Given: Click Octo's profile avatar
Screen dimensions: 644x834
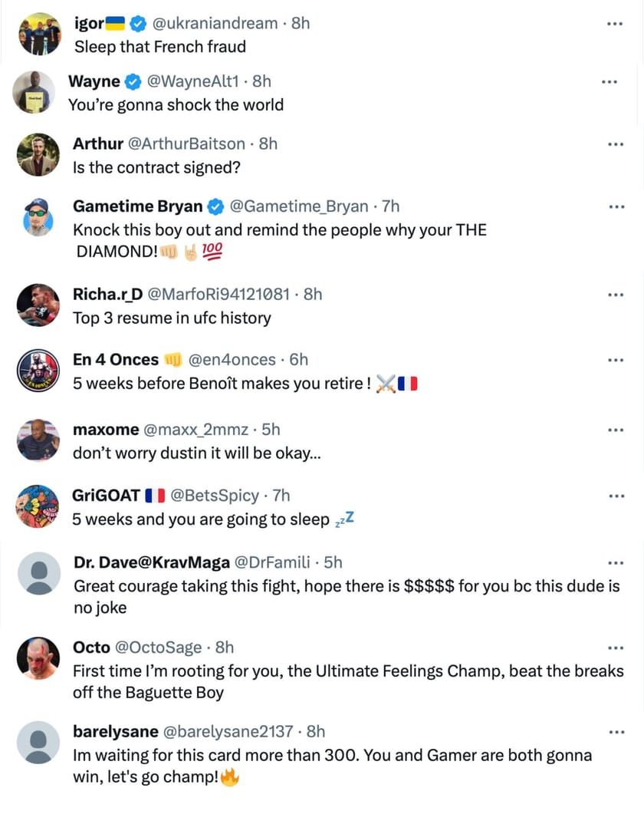Looking at the screenshot, I should tap(38, 658).
